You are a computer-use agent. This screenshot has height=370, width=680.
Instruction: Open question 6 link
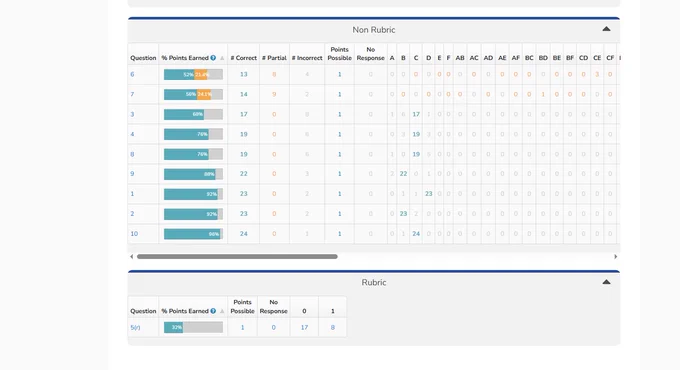pos(132,75)
